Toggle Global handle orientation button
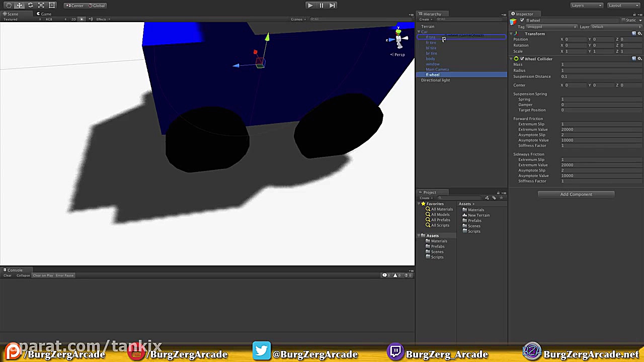644x362 pixels. pyautogui.click(x=96, y=6)
